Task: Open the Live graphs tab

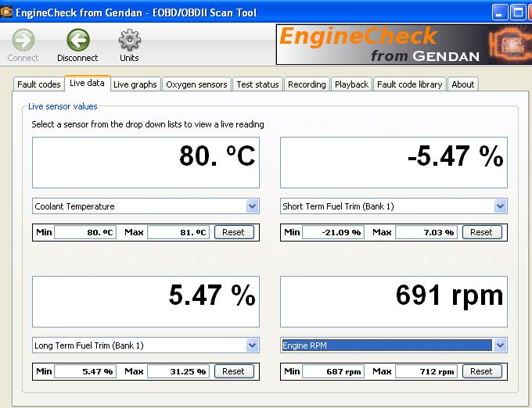Action: tap(135, 84)
